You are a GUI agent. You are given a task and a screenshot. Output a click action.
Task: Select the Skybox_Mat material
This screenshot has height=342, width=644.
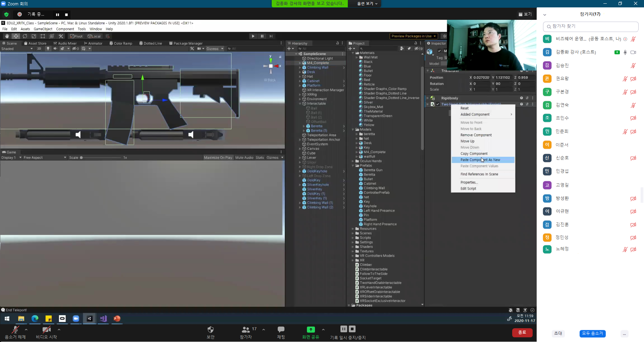[371, 107]
